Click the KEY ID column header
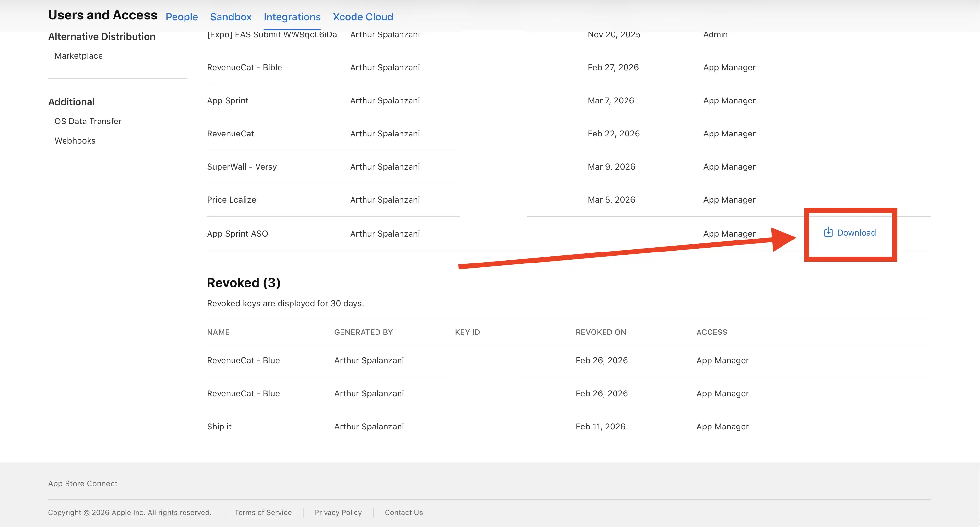The image size is (980, 527). tap(468, 332)
